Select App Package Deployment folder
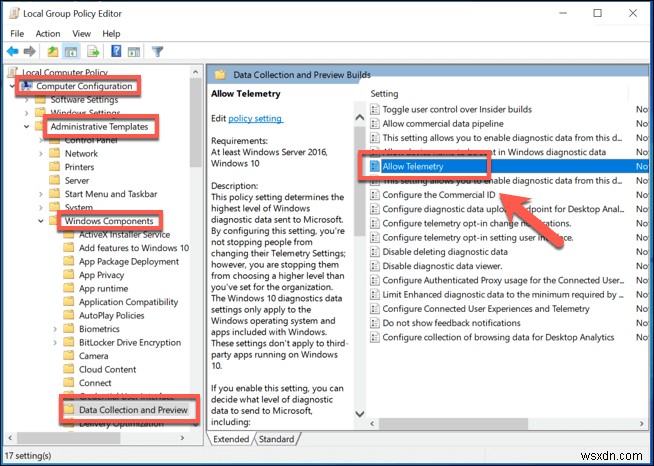 (129, 262)
